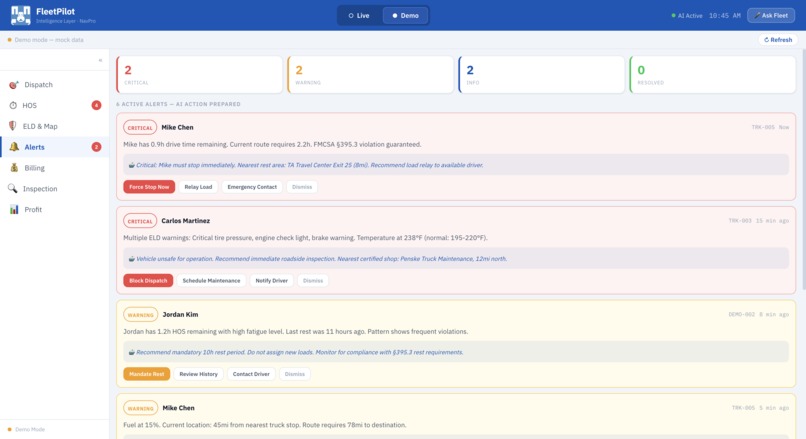The image size is (806, 439).
Task: Click Review History for Jordan Kim
Action: [198, 374]
